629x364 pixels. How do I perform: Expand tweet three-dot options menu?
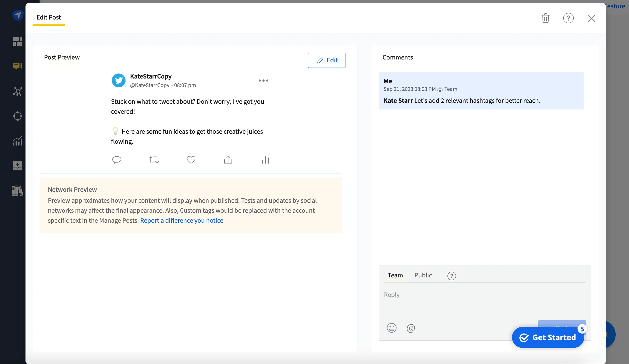click(263, 80)
